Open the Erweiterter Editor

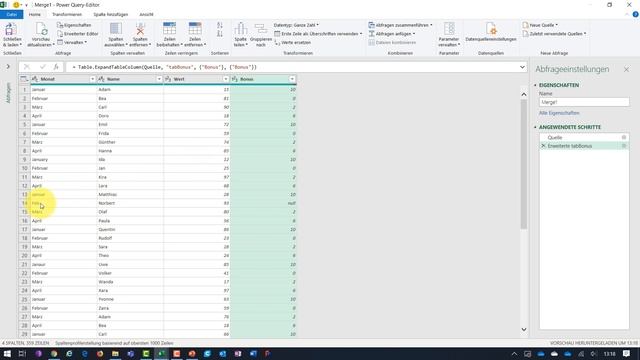(78, 34)
